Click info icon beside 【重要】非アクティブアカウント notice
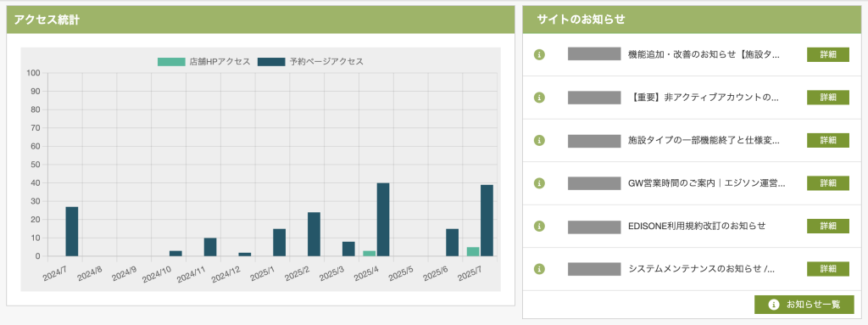The width and height of the screenshot is (868, 325). pos(540,98)
